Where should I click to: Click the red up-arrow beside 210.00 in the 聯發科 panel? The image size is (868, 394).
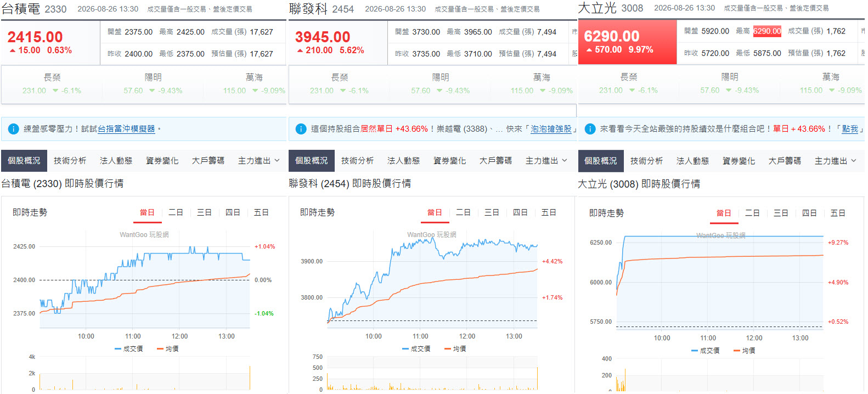(x=300, y=50)
